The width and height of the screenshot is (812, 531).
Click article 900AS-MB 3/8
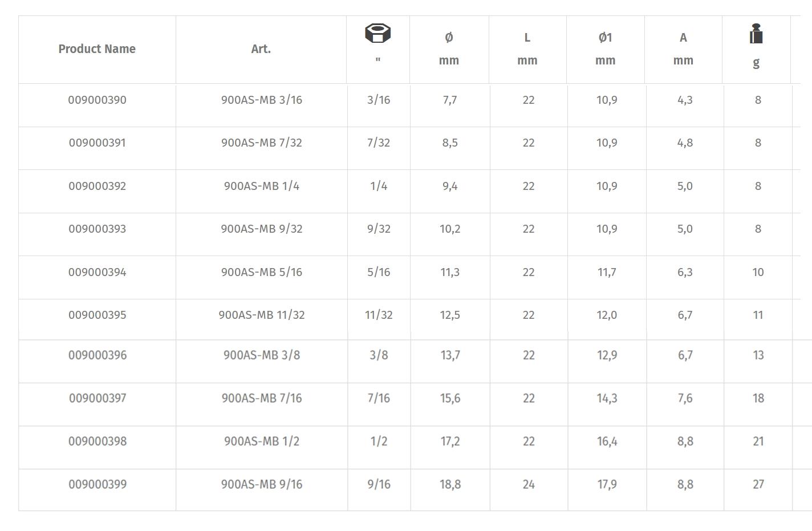click(x=262, y=355)
